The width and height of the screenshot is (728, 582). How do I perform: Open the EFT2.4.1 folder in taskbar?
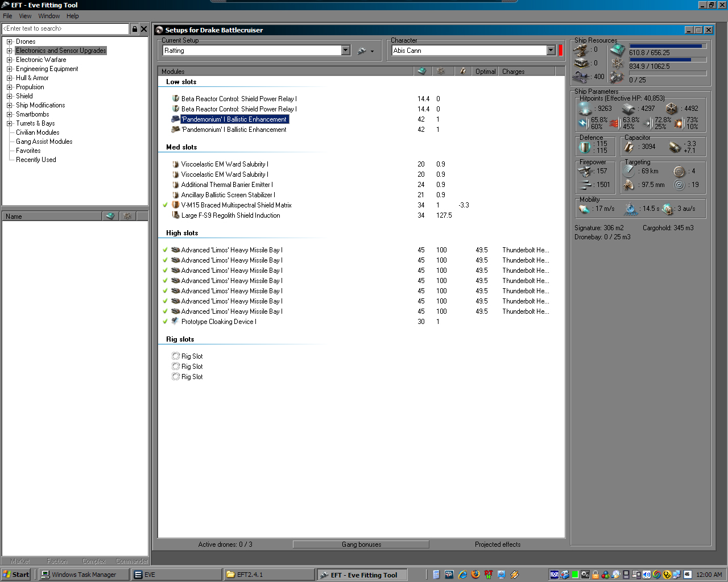(268, 575)
